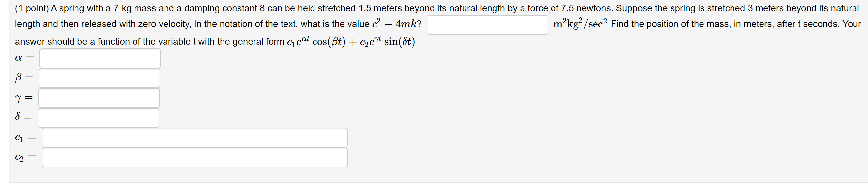Select the first wide answer field labeled c₁
The image size is (868, 192).
click(x=194, y=138)
